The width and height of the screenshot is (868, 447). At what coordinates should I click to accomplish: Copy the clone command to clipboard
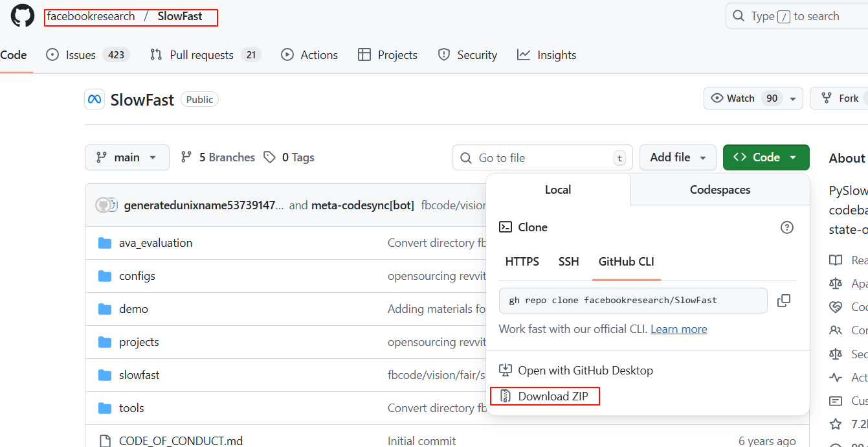coord(784,301)
